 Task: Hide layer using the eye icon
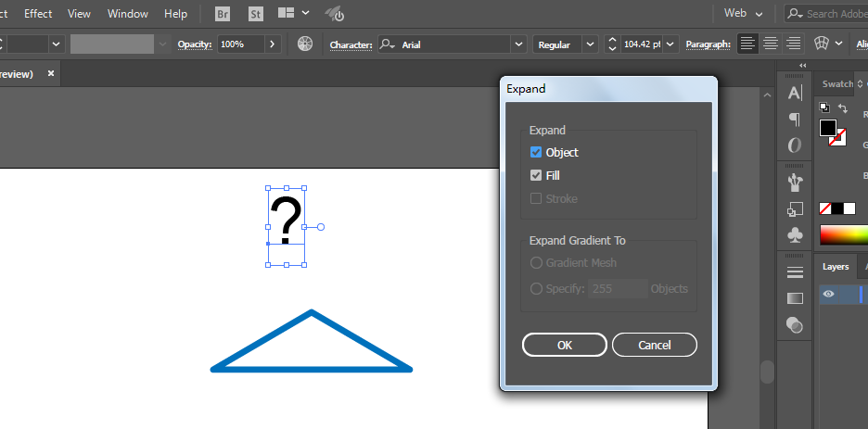[828, 295]
